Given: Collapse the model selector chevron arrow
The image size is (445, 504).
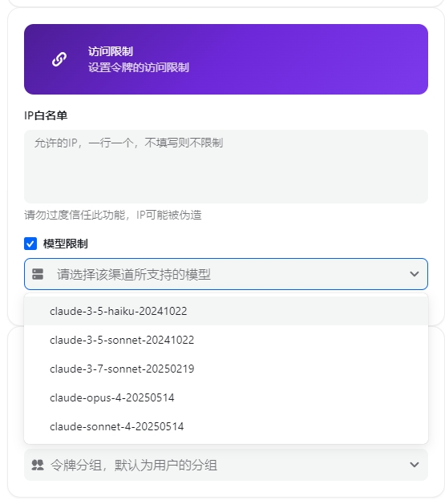Looking at the screenshot, I should (415, 274).
